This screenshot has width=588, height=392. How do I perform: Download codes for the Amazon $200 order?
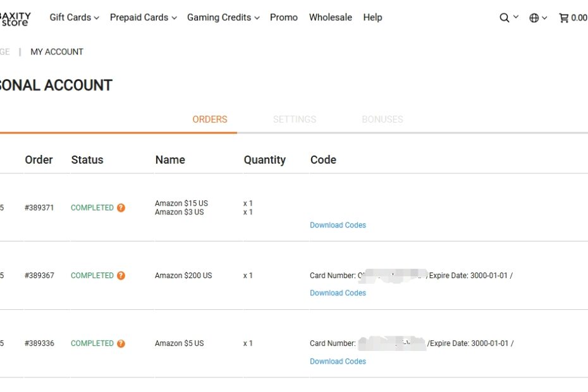338,293
